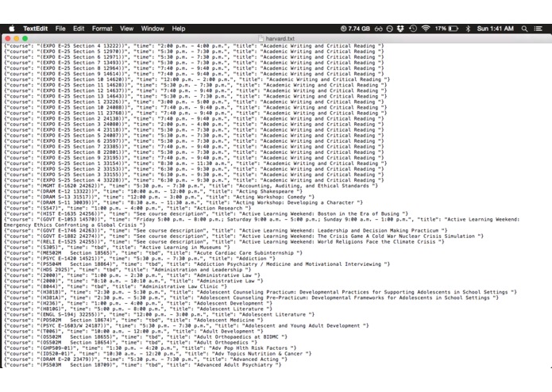Click the "Advanced Acting" line
Image resolution: width=552 pixels, height=392 pixels.
pos(146,359)
